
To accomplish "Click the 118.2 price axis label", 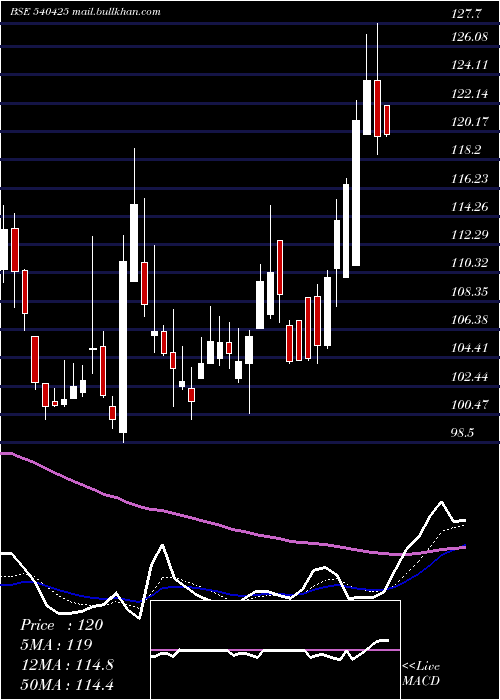I will pyautogui.click(x=467, y=150).
